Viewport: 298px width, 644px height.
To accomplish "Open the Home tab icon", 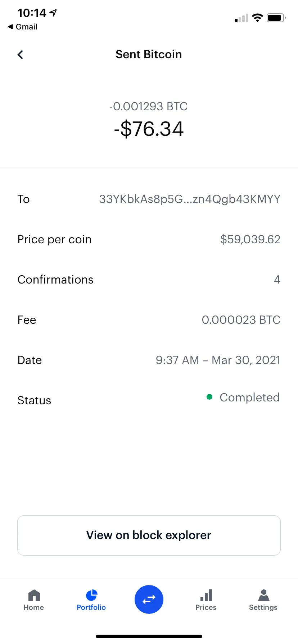I will coord(34,595).
